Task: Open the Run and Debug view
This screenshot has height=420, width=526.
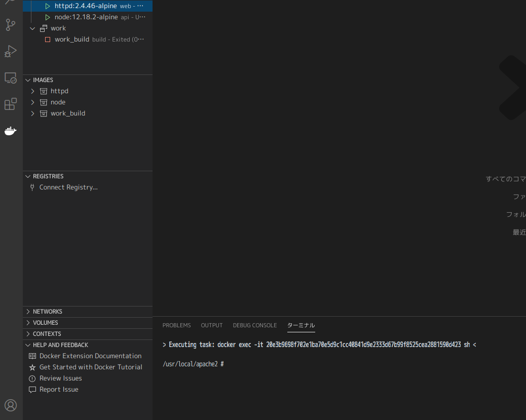Action: 11,51
